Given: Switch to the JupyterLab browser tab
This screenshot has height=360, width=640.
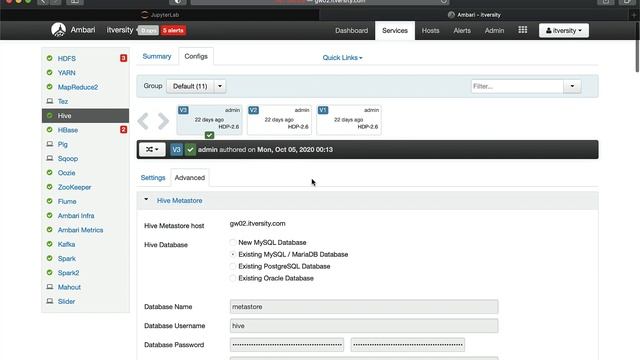Looking at the screenshot, I should point(160,15).
